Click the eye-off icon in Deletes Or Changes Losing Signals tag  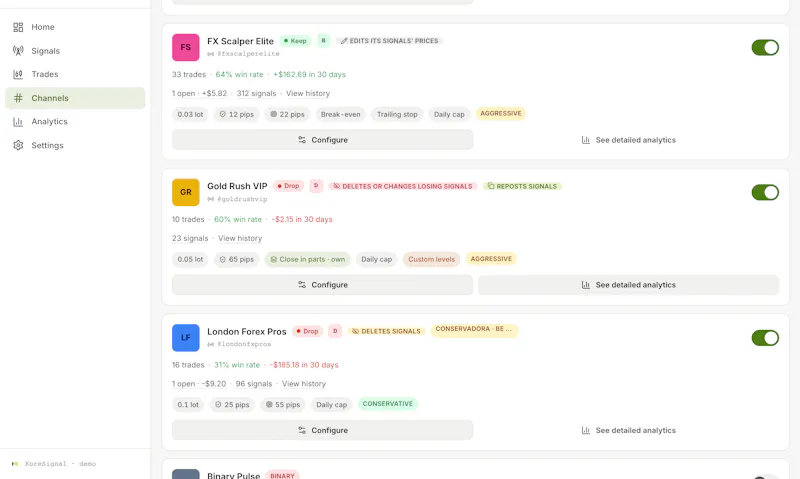coord(336,186)
